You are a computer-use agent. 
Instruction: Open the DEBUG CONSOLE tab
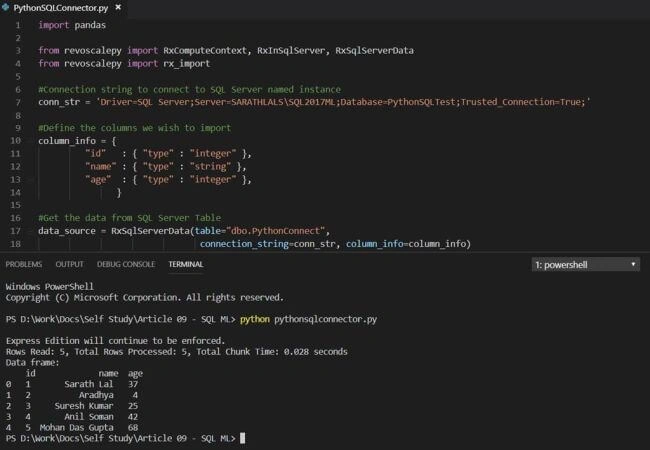(x=126, y=264)
